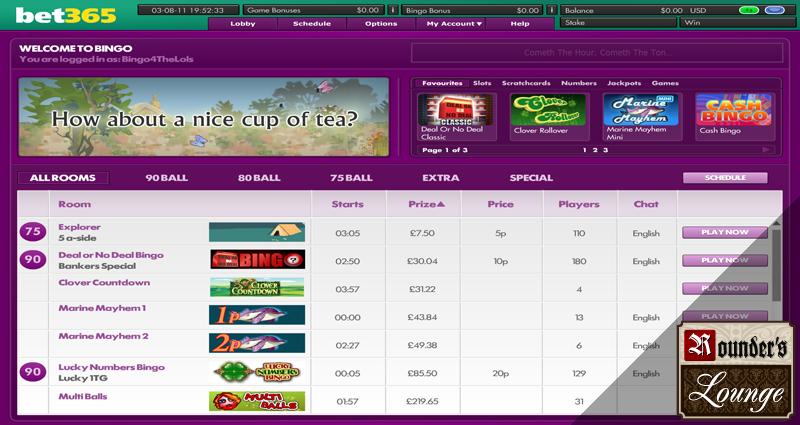The image size is (800, 425).
Task: Click PLAY NOW for Marine Mayhem 1
Action: pyautogui.click(x=725, y=316)
